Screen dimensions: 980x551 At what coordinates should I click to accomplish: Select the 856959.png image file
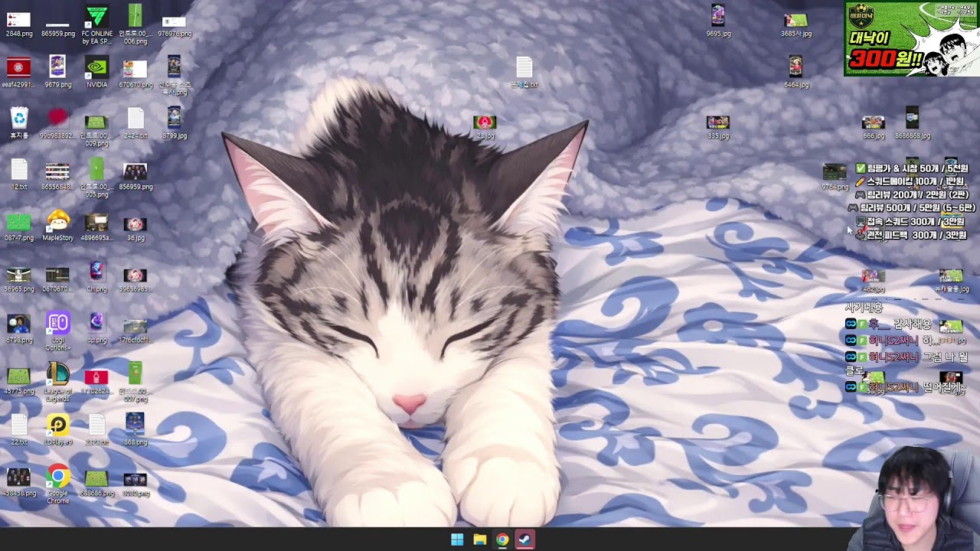click(x=136, y=171)
